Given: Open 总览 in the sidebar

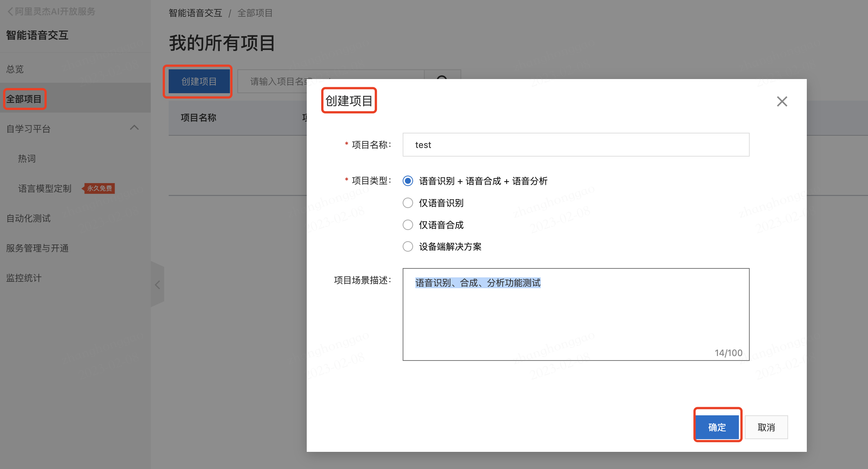Looking at the screenshot, I should [x=15, y=69].
